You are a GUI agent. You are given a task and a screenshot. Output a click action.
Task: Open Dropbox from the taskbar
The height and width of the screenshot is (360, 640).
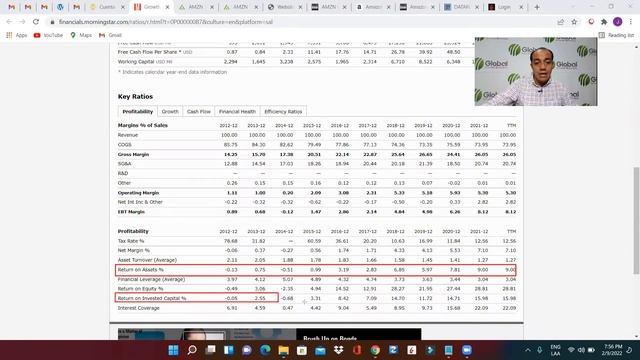tap(338, 350)
